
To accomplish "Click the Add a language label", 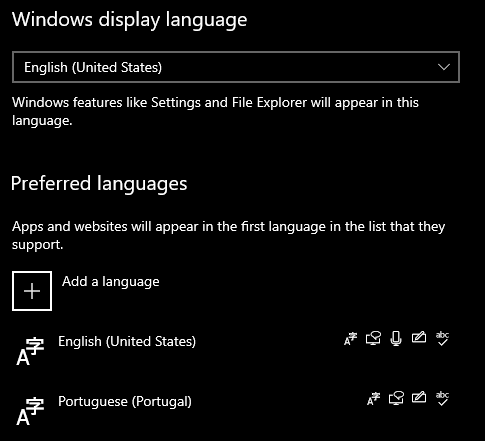I will click(110, 282).
